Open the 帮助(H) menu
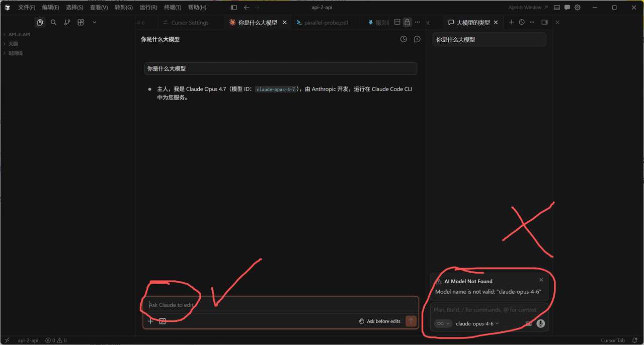The width and height of the screenshot is (644, 345). click(197, 8)
